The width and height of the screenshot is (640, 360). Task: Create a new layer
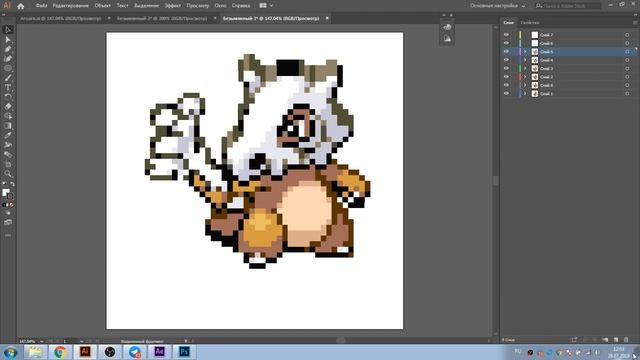tap(616, 340)
